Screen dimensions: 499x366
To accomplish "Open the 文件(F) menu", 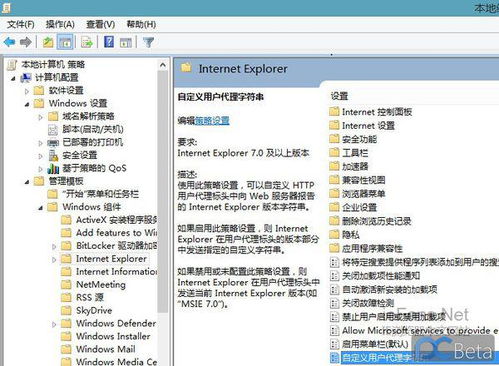I will tap(21, 24).
